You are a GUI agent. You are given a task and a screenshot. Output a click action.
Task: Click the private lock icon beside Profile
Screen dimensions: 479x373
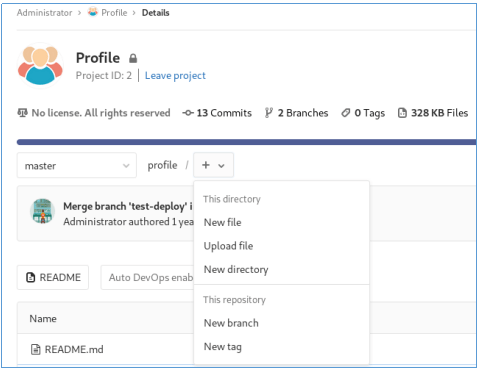(x=133, y=58)
